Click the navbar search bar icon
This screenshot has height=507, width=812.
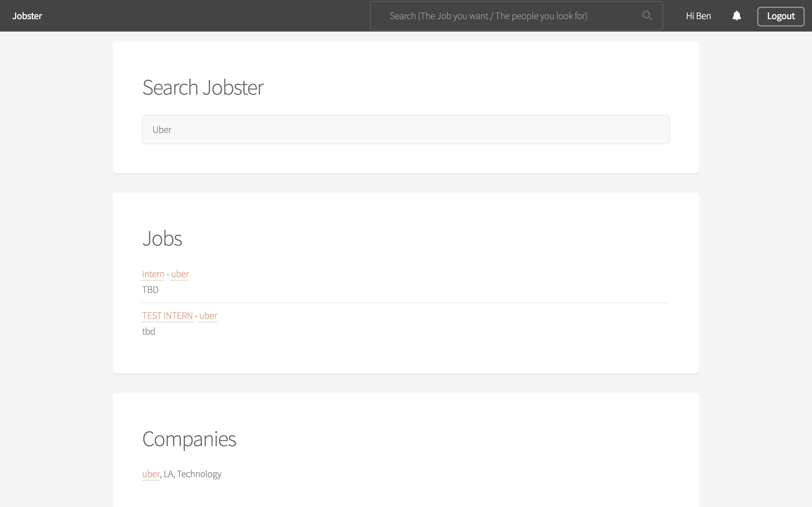click(x=648, y=16)
